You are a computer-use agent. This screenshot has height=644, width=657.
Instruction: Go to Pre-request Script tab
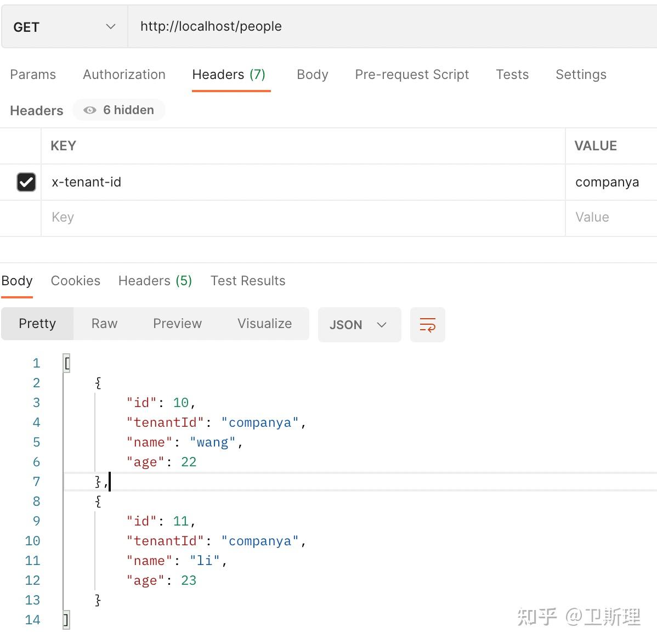412,74
